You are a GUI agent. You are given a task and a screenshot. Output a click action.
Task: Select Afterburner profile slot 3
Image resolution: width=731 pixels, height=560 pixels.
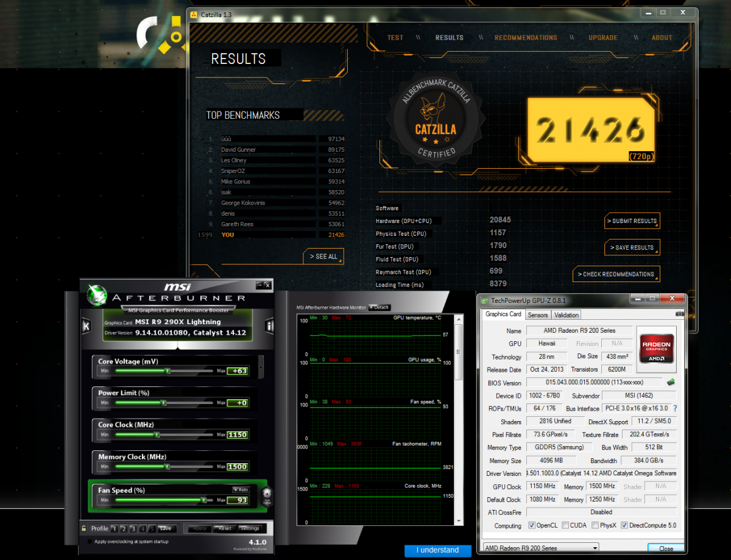click(133, 529)
